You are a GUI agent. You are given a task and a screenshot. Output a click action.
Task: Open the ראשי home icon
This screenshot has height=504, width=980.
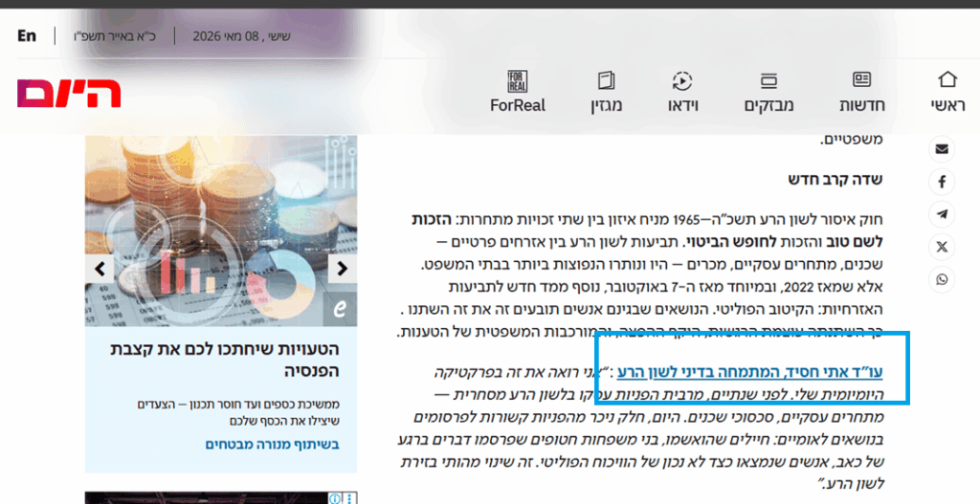tap(947, 91)
